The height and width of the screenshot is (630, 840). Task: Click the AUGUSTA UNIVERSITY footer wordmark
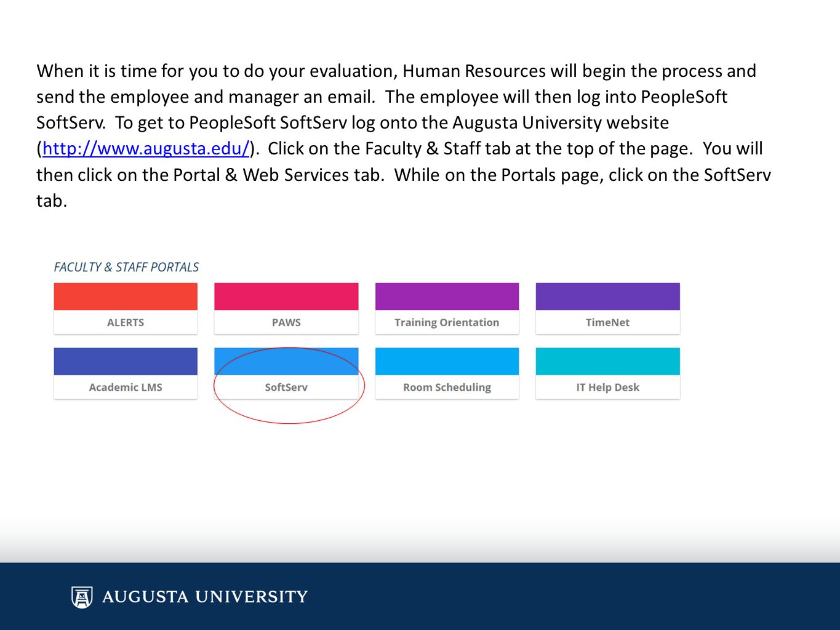[205, 597]
